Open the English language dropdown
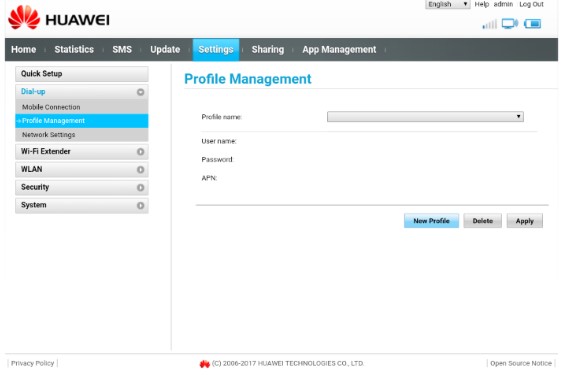Image resolution: width=562 pixels, height=377 pixels. [447, 4]
